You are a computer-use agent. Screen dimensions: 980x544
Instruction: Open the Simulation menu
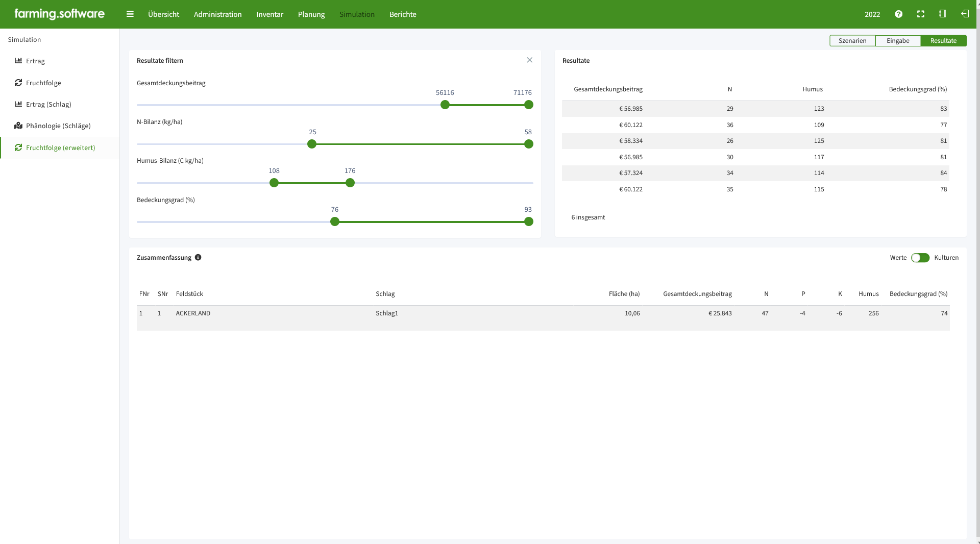pyautogui.click(x=357, y=14)
